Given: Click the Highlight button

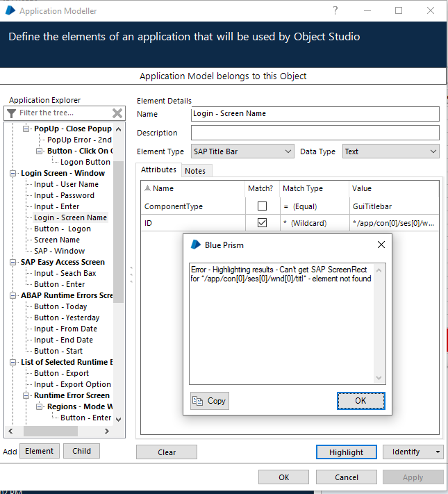Looking at the screenshot, I should coord(346,452).
